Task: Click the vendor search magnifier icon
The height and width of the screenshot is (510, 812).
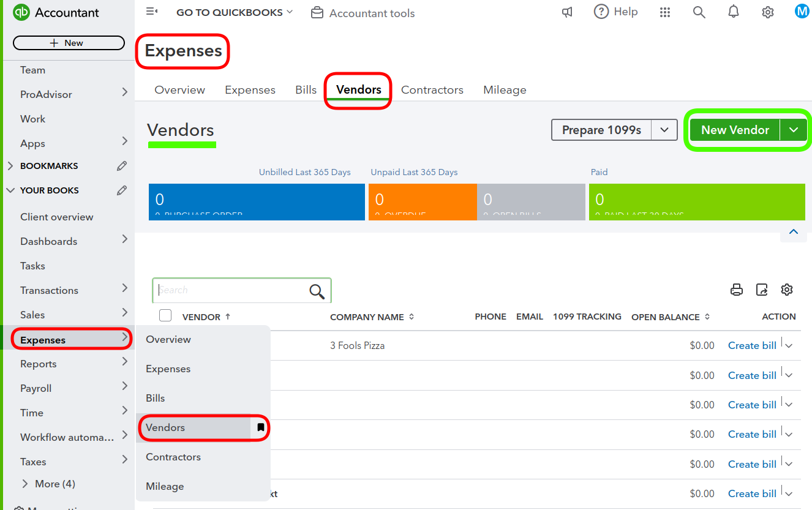Action: [317, 291]
